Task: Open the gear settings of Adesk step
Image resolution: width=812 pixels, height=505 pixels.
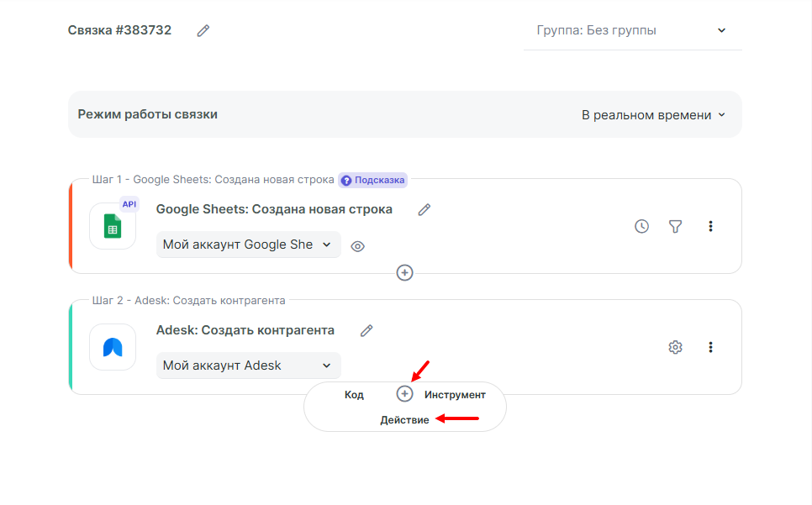Action: coord(675,347)
